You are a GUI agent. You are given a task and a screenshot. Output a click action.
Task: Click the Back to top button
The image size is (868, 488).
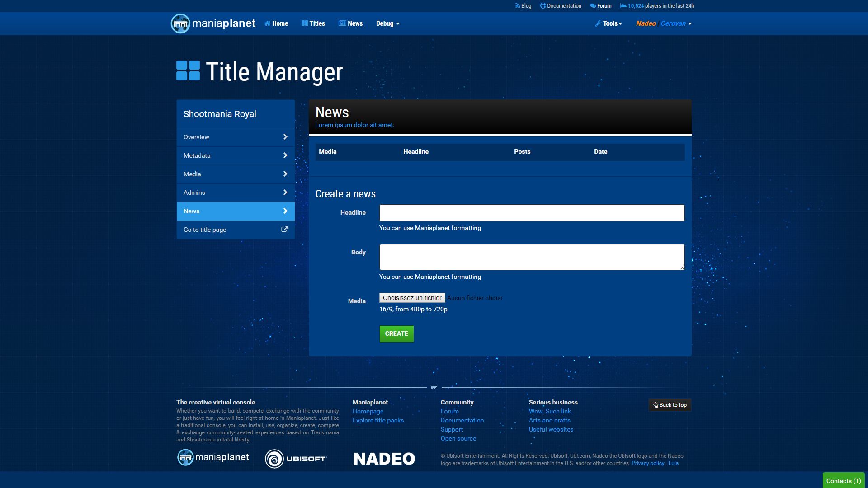670,405
